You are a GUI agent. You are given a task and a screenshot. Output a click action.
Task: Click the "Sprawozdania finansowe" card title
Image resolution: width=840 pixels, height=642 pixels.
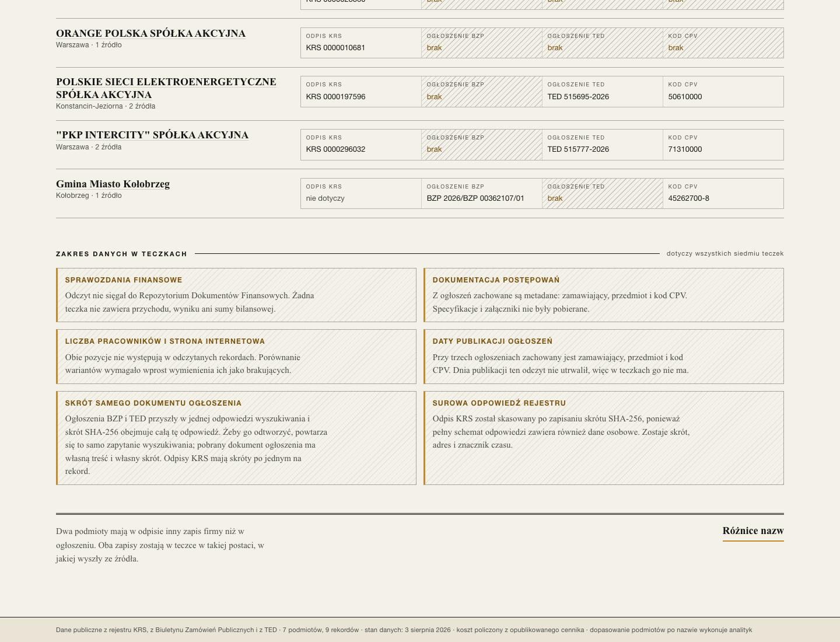click(124, 280)
